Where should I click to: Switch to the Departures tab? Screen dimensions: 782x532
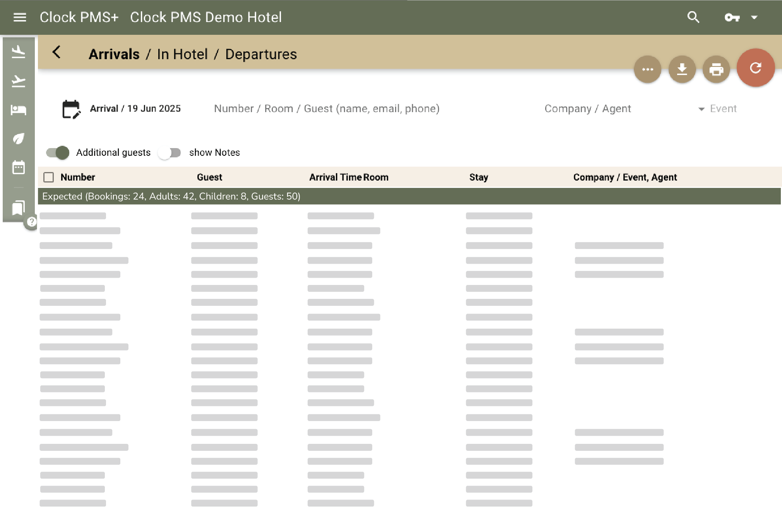coord(261,55)
